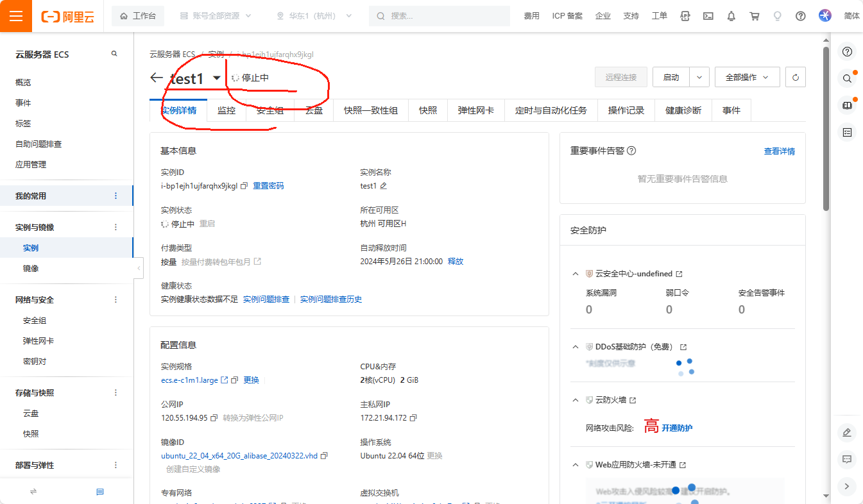Viewport: 863px width, 504px height.
Task: Click the right sidebar edit feedback icon
Action: (847, 432)
